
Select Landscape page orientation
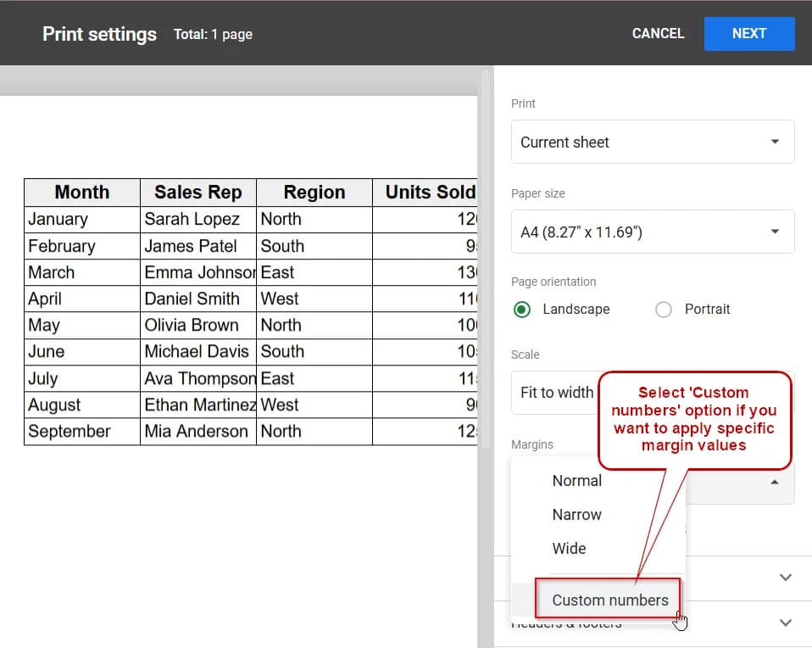(522, 310)
